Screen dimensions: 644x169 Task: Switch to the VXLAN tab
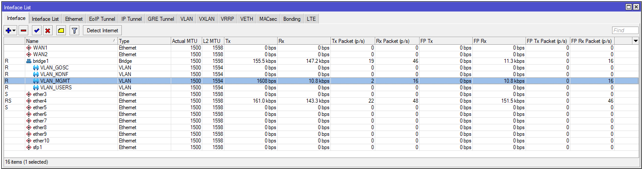pos(206,19)
